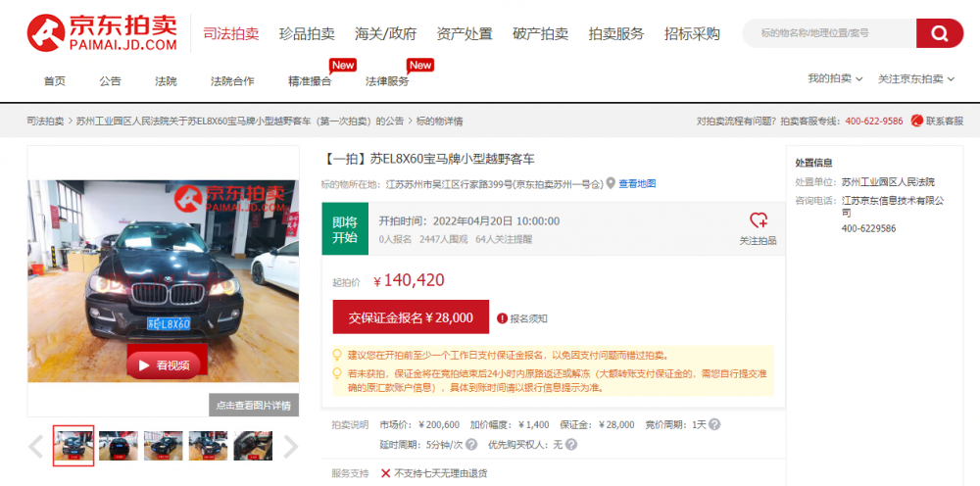Click the help icon next to 延时周期
This screenshot has height=486, width=980.
point(472,445)
